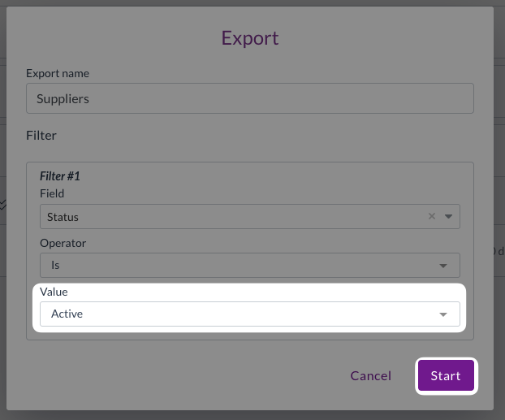Cancel the export dialog
The height and width of the screenshot is (420, 505).
click(x=370, y=376)
